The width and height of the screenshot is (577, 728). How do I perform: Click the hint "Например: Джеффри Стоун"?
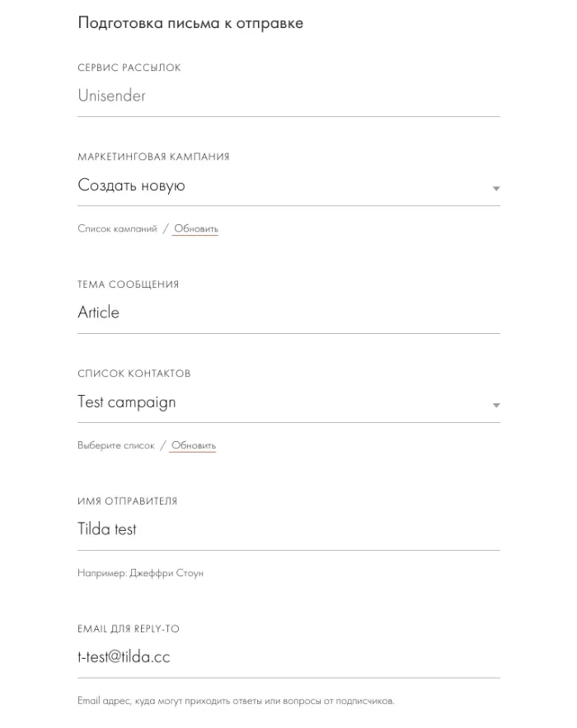140,572
